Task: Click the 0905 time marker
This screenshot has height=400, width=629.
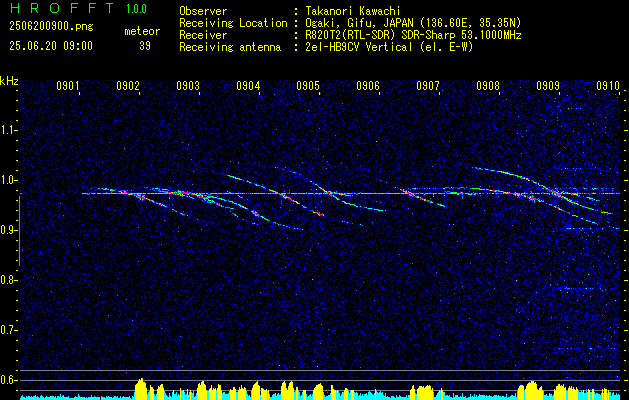Action: click(308, 86)
